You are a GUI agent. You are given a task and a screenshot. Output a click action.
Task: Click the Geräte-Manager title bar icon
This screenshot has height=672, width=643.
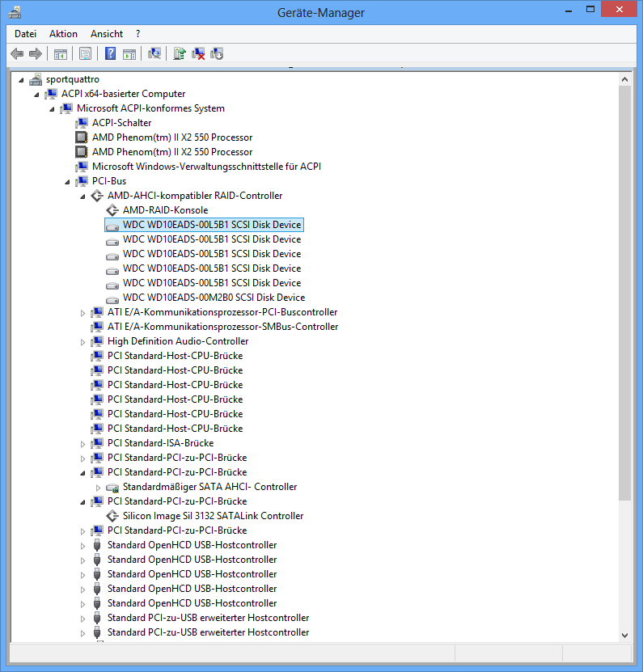point(15,12)
